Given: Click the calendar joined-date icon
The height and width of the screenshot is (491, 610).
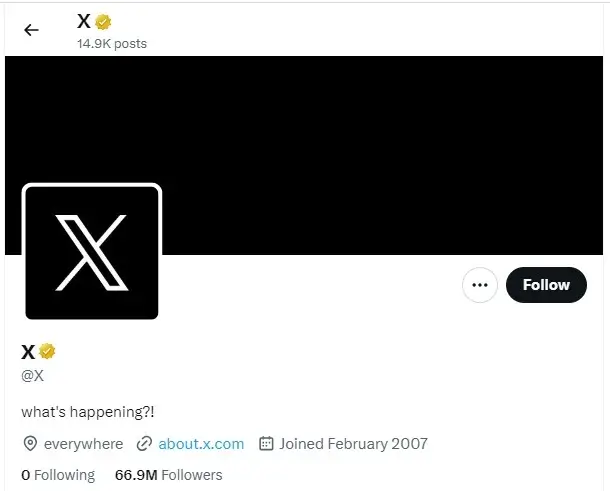Looking at the screenshot, I should 266,444.
